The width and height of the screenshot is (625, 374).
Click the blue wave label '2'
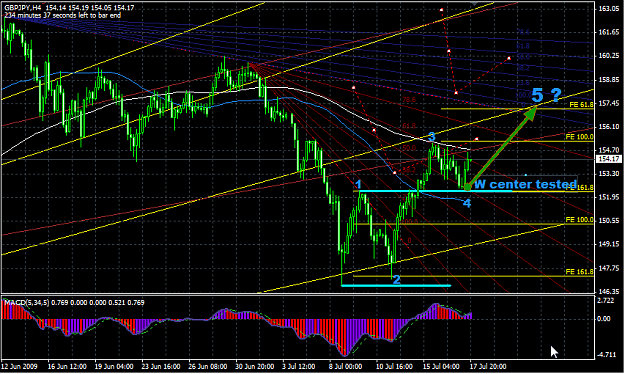point(396,280)
